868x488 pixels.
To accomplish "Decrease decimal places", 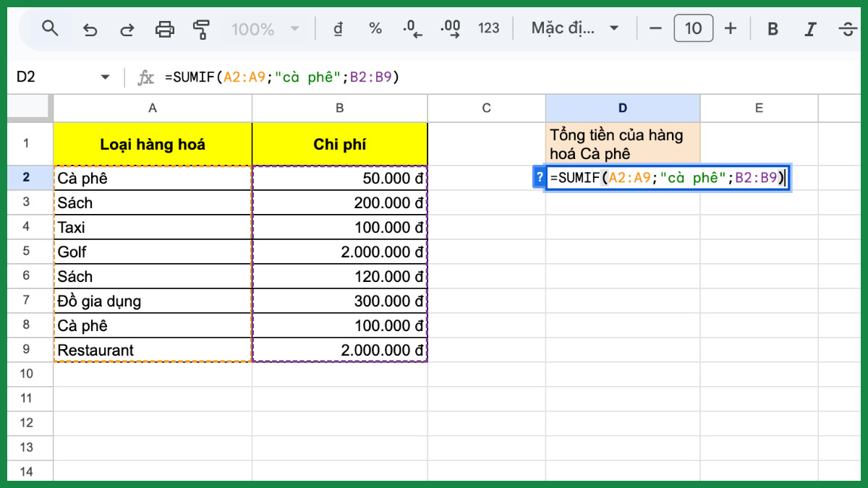I will (413, 29).
